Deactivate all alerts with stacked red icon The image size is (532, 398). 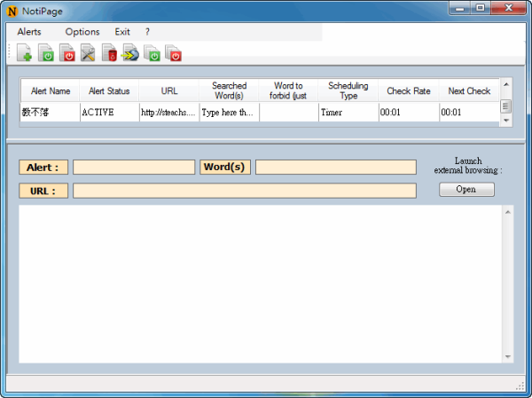pyautogui.click(x=174, y=54)
